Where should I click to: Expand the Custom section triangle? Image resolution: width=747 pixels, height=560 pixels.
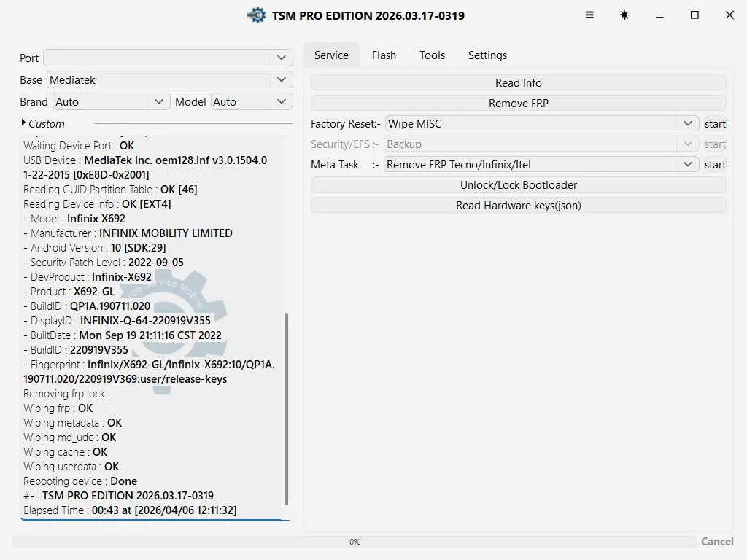coord(24,123)
